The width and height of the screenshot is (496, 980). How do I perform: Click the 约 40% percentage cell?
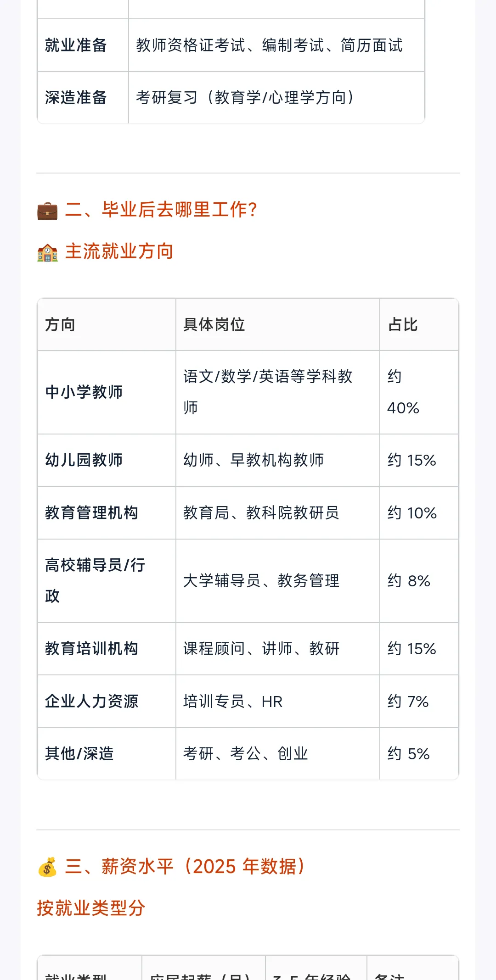pyautogui.click(x=419, y=392)
